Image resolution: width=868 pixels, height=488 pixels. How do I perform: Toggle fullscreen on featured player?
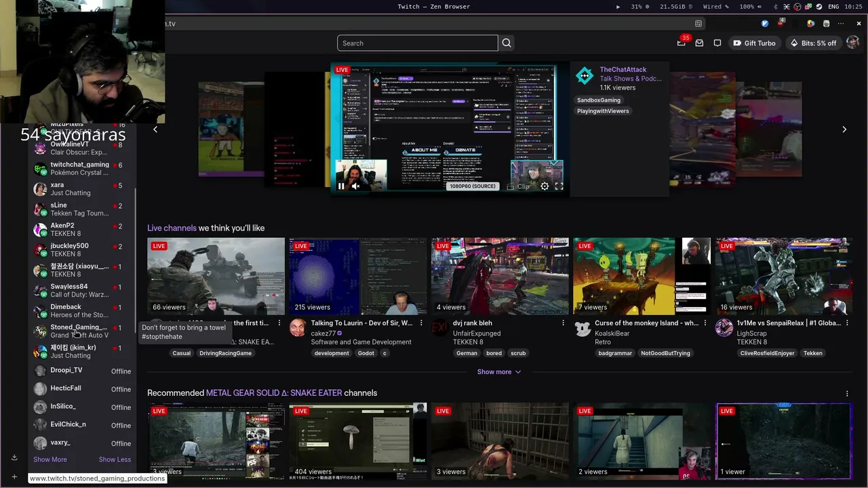pos(559,186)
